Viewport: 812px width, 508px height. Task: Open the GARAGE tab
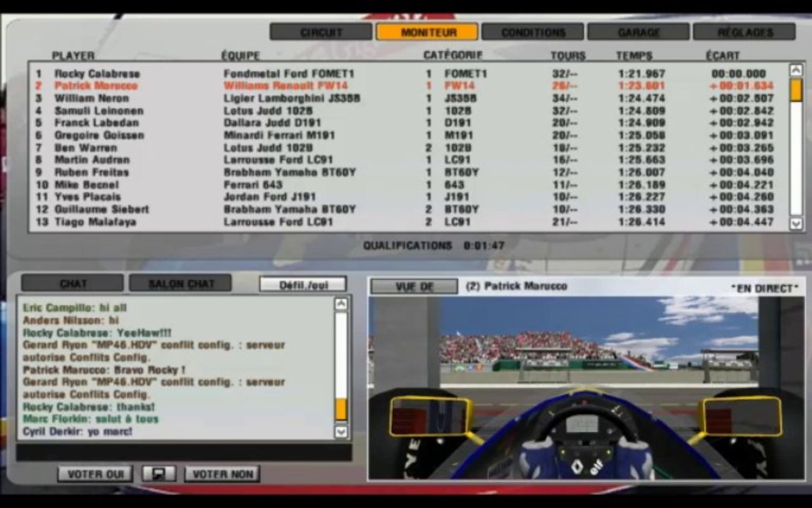coord(639,32)
